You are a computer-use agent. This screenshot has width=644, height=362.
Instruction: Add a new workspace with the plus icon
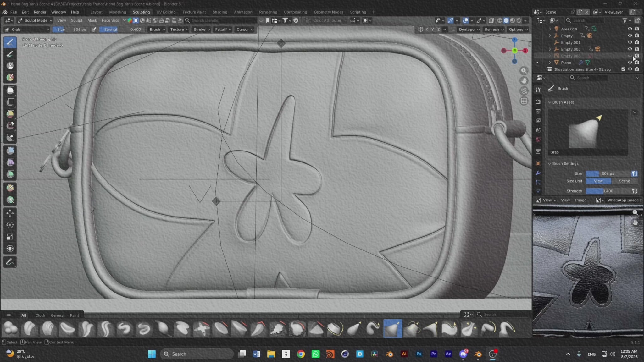pos(373,12)
